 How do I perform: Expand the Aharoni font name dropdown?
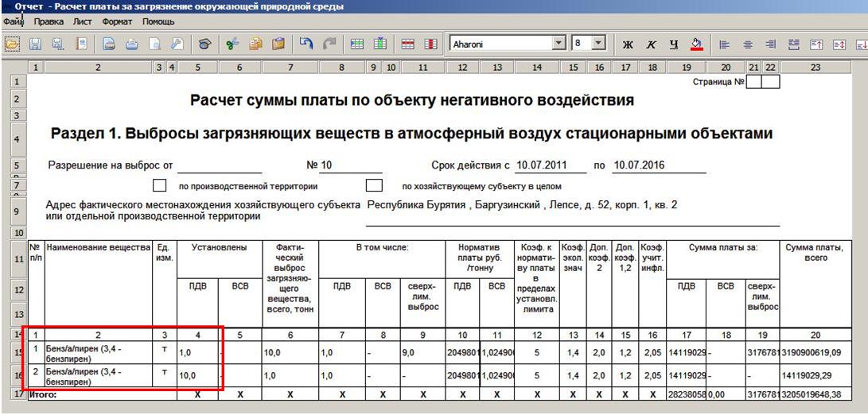(559, 45)
